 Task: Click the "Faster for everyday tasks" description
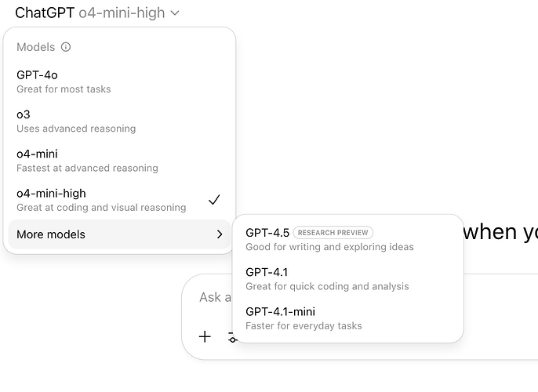coord(304,325)
